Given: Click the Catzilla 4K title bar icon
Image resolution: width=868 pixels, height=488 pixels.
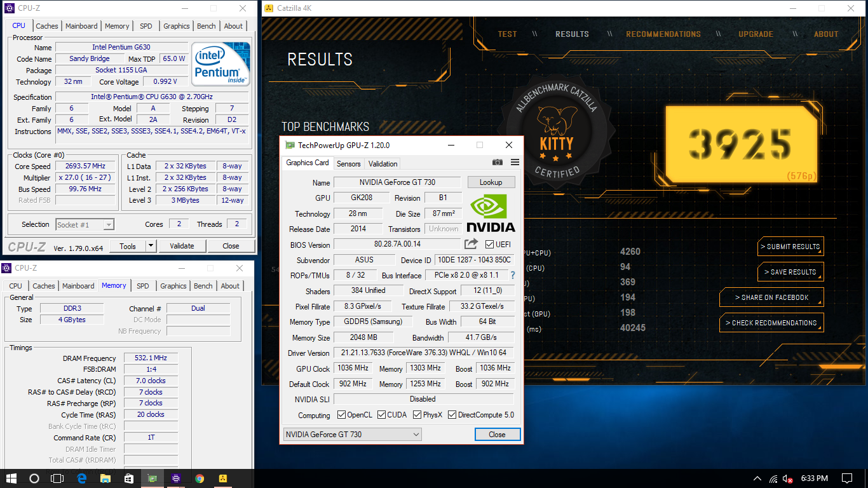Looking at the screenshot, I should click(x=269, y=8).
